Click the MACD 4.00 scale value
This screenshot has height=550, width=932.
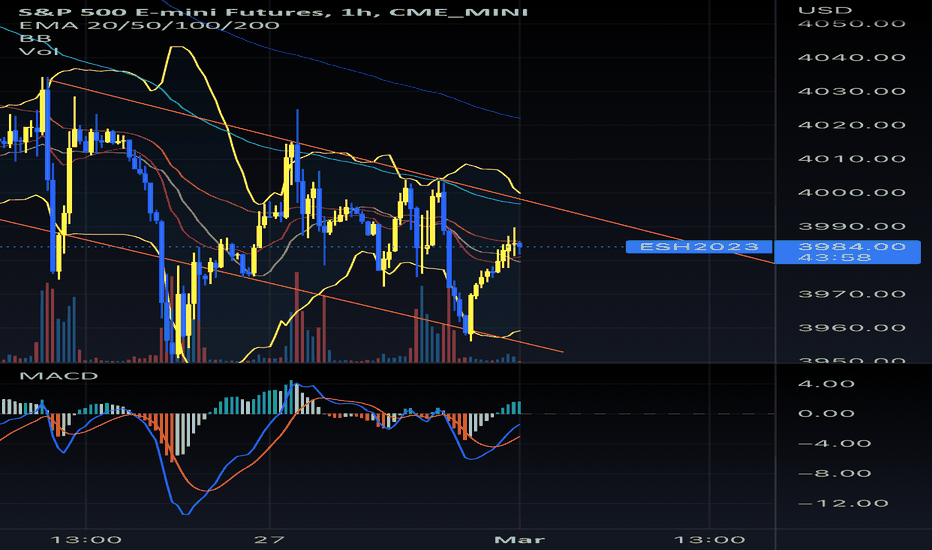tap(826, 384)
